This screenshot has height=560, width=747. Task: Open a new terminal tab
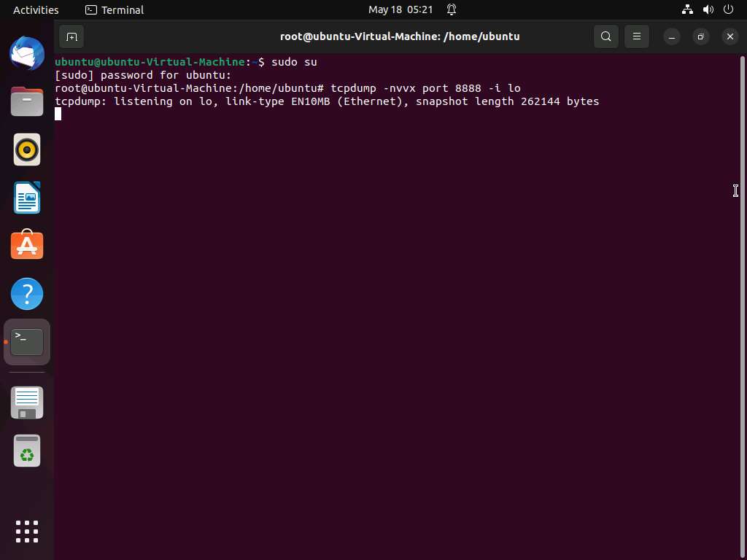tap(71, 36)
